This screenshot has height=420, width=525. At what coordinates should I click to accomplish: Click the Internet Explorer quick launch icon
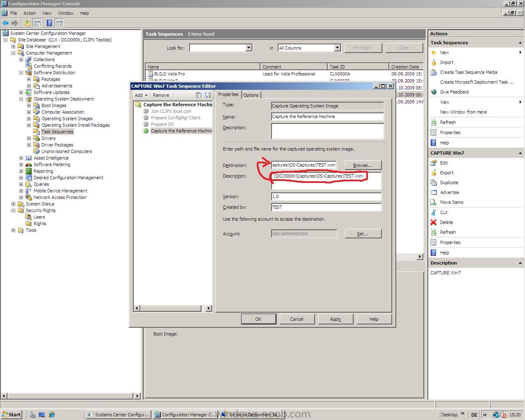(52, 415)
